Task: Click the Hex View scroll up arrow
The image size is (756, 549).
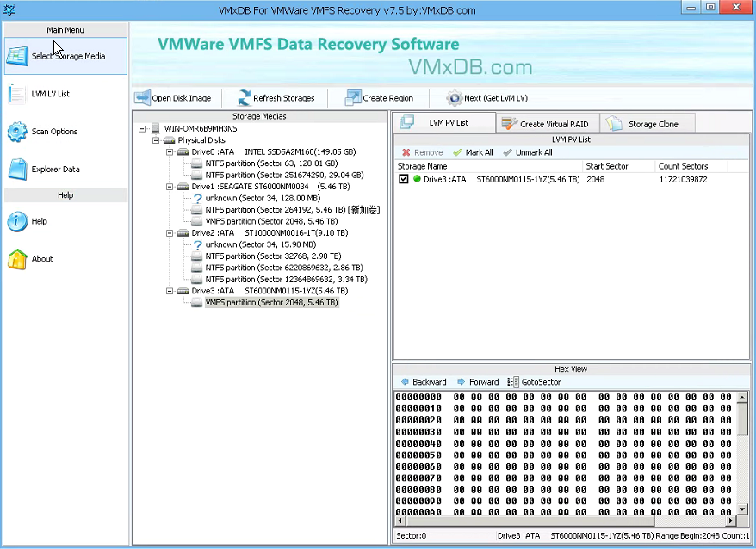Action: 742,398
